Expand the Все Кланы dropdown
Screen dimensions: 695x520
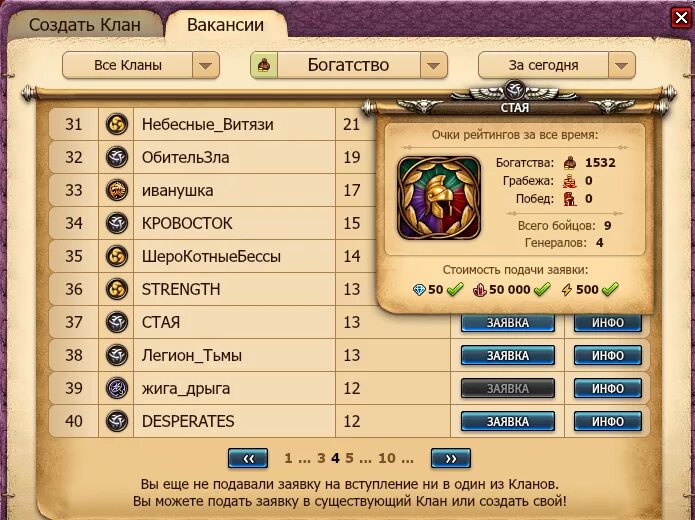pos(206,66)
